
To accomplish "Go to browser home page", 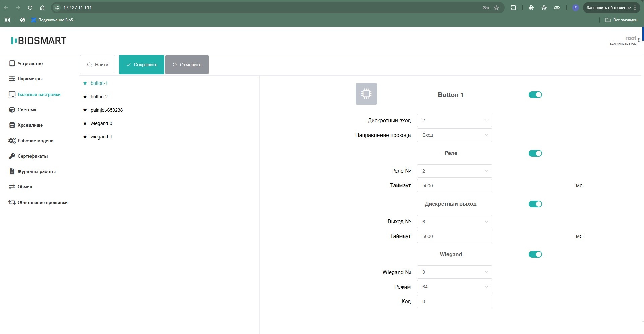I will 42,8.
